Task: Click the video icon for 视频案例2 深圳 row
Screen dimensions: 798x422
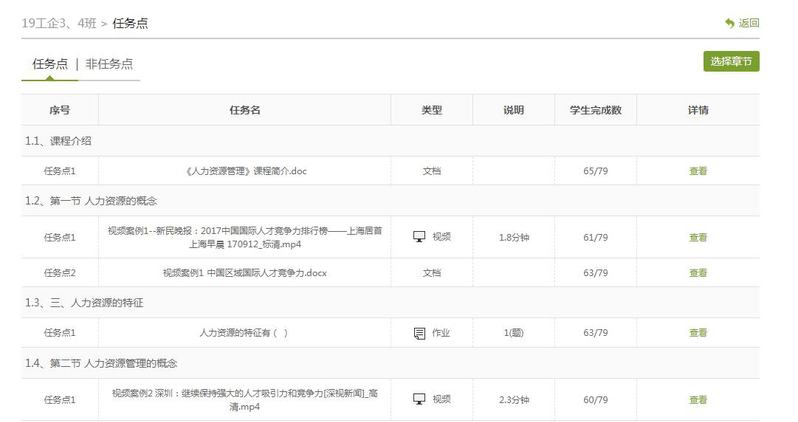Action: point(419,399)
